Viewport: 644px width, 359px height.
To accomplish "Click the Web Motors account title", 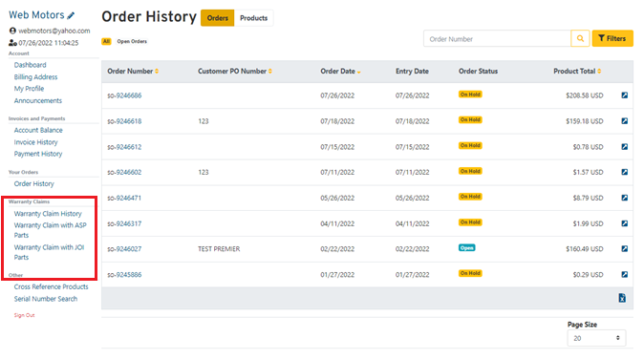I will [x=36, y=15].
